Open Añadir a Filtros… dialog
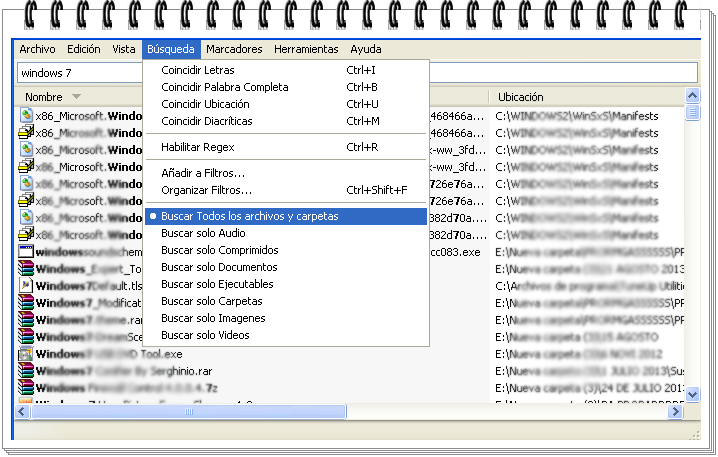 (x=286, y=173)
